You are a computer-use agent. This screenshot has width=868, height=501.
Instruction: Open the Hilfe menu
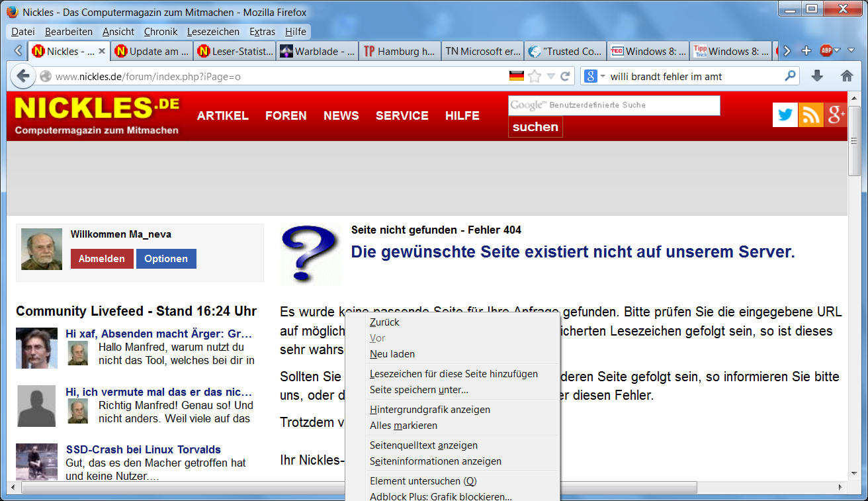(296, 31)
